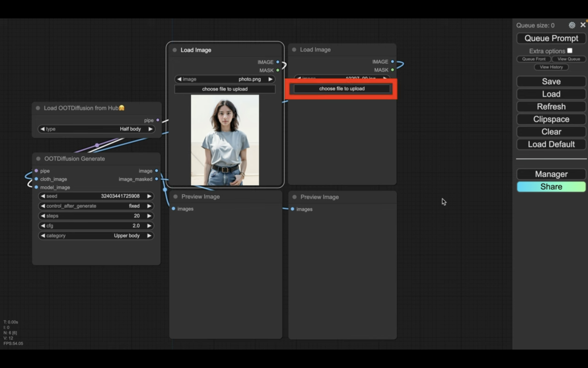588x368 pixels.
Task: Decrease steps value with left arrow
Action: click(x=43, y=216)
